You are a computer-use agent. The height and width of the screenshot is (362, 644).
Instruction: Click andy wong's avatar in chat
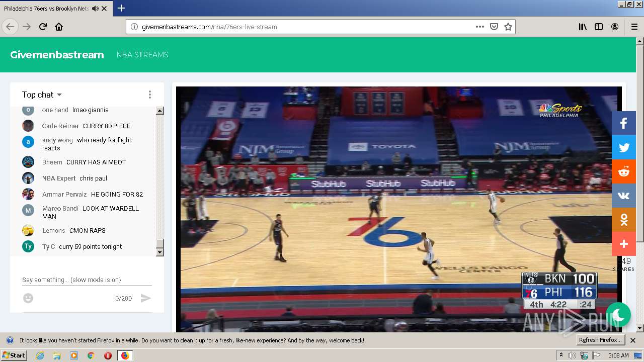28,142
